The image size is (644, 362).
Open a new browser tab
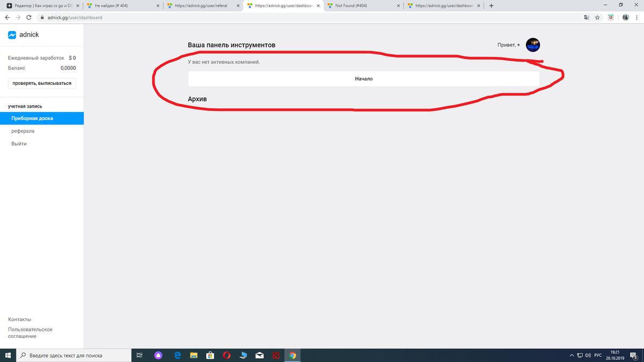(492, 6)
